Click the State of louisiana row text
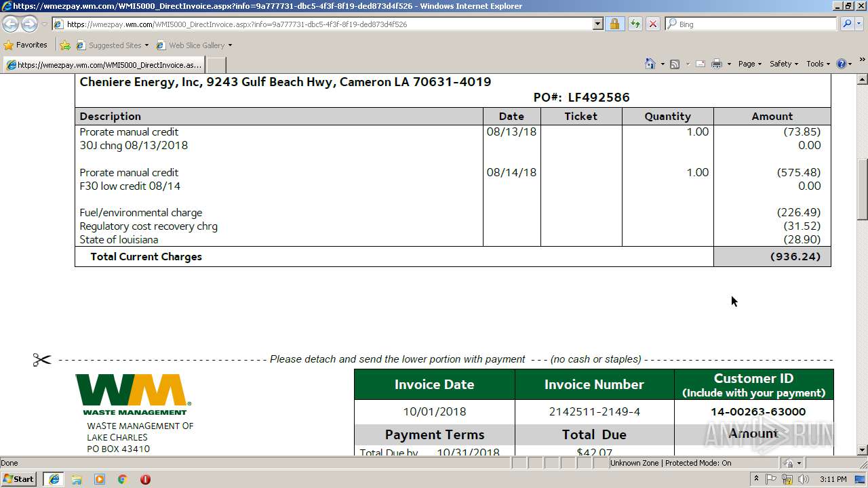 pyautogui.click(x=119, y=239)
